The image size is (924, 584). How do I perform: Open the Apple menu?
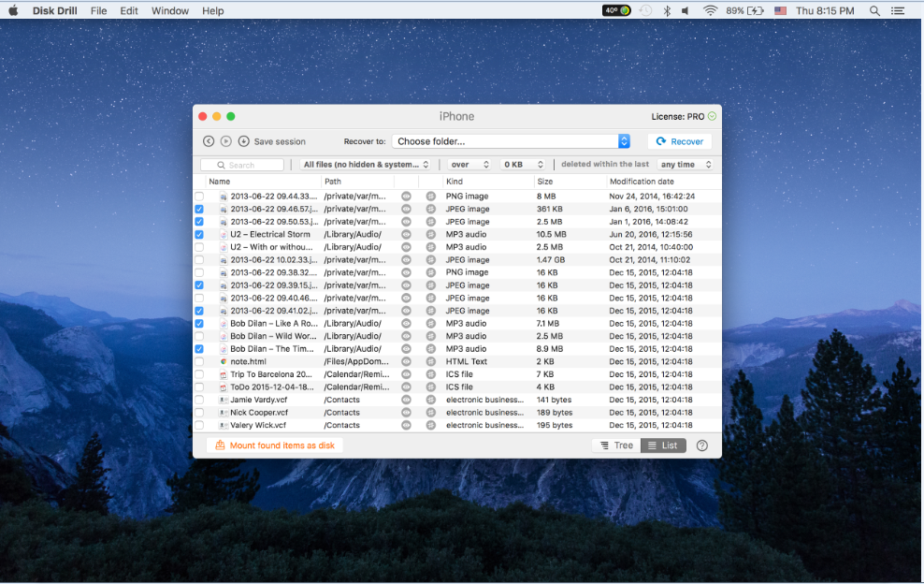click(x=13, y=10)
